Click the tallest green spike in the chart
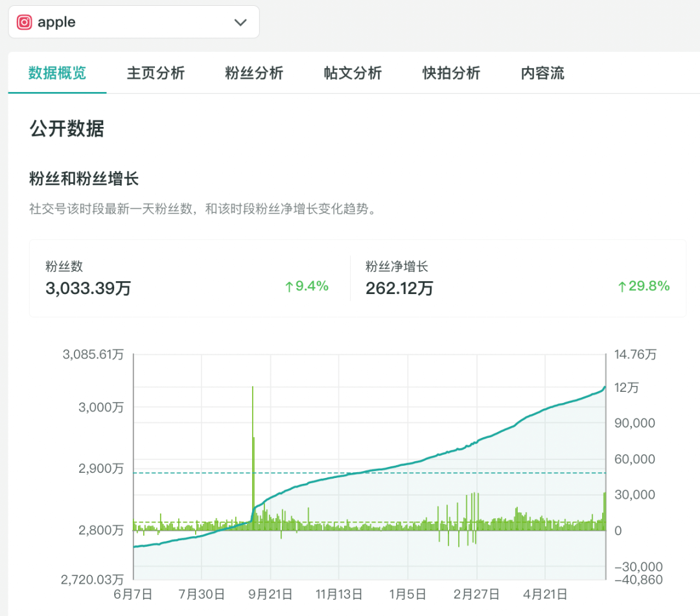700x616 pixels. click(252, 389)
